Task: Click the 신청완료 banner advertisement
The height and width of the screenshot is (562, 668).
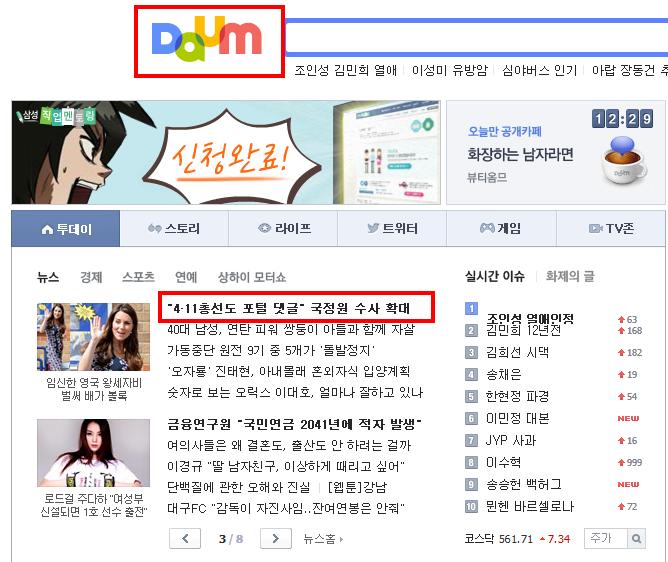Action: (226, 153)
